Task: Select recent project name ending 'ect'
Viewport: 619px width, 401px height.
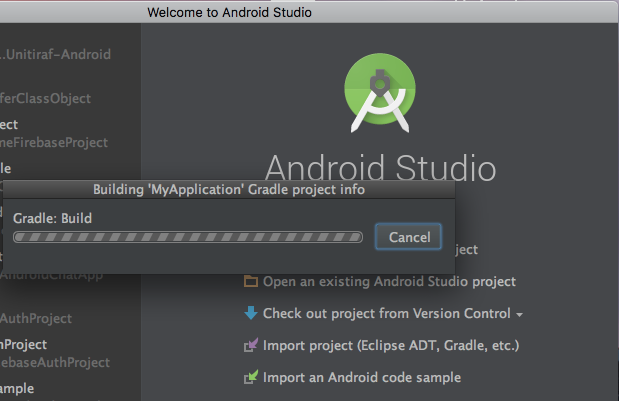Action: 9,125
